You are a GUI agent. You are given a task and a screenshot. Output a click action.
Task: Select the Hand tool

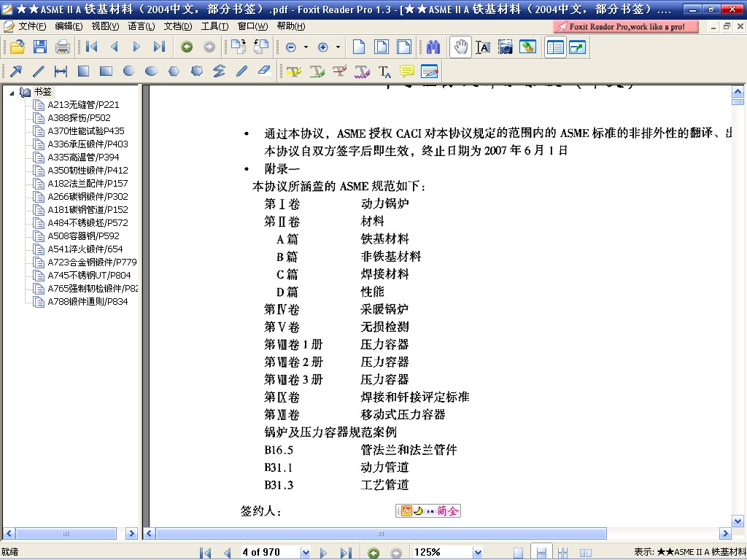point(460,47)
